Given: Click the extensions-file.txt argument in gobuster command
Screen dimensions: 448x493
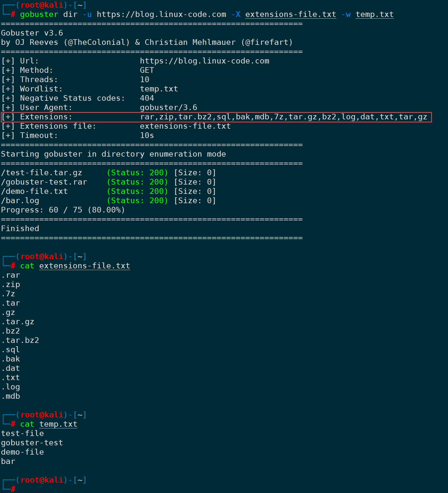Looking at the screenshot, I should click(x=291, y=14).
